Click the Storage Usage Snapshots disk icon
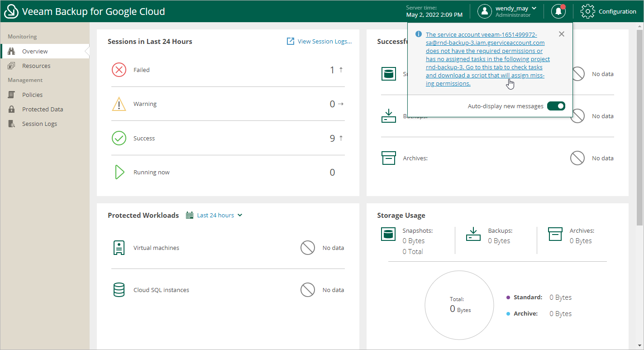Image resolution: width=644 pixels, height=350 pixels. (388, 234)
